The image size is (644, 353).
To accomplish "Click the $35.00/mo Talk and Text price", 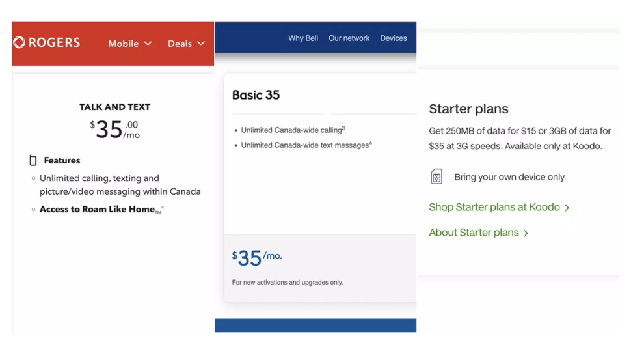I will (x=115, y=130).
